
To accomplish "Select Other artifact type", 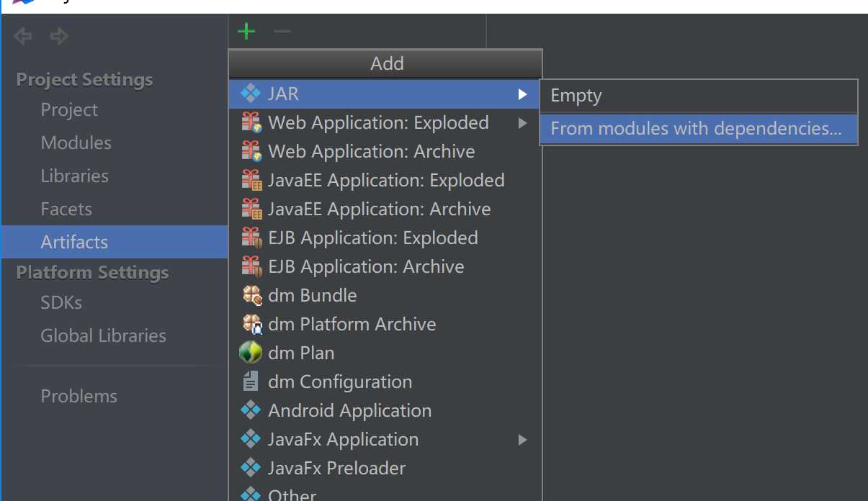I will coord(385,492).
